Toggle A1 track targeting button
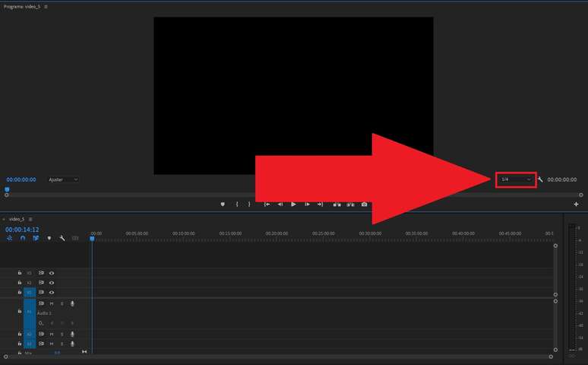 pyautogui.click(x=30, y=313)
